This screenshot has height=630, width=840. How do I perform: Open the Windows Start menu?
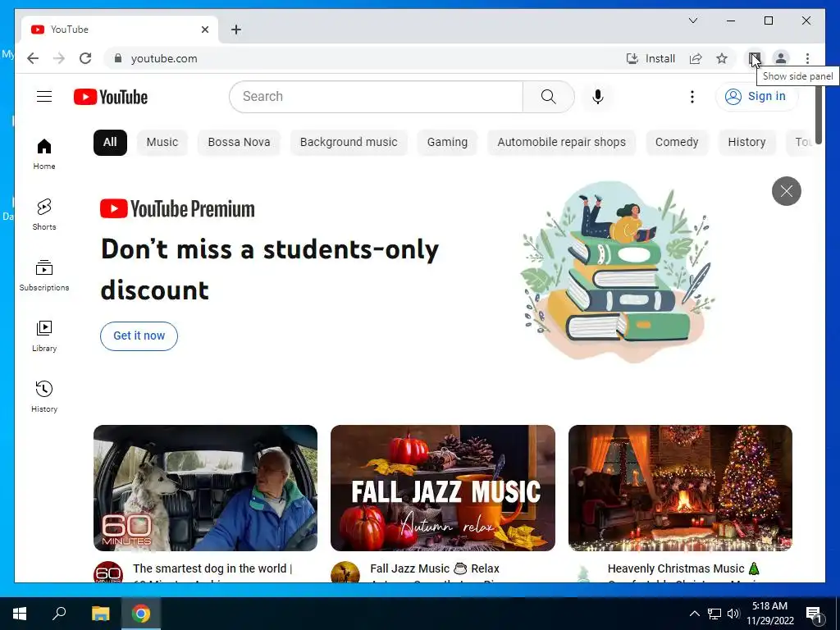pyautogui.click(x=20, y=614)
